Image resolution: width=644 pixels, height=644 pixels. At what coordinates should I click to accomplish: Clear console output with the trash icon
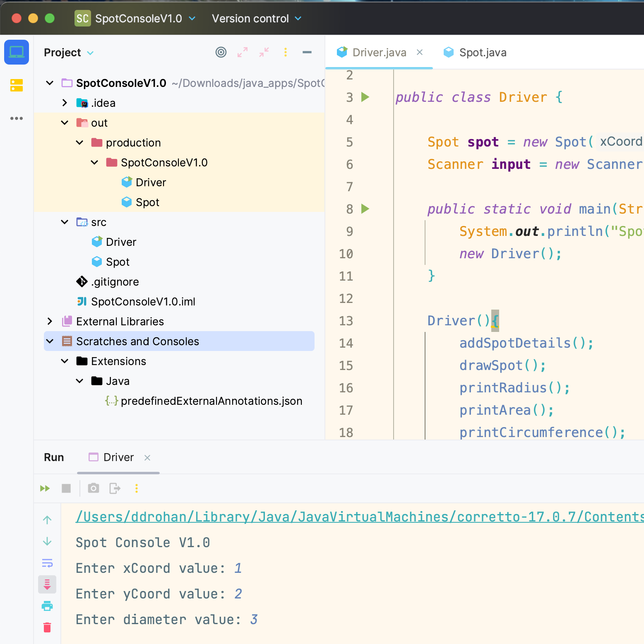47,627
